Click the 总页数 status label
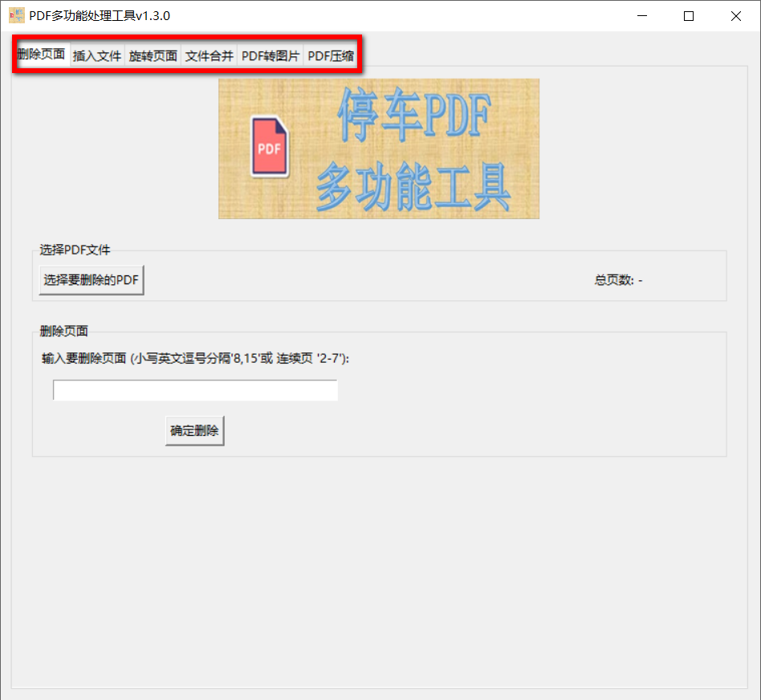The image size is (761, 700). click(x=617, y=280)
